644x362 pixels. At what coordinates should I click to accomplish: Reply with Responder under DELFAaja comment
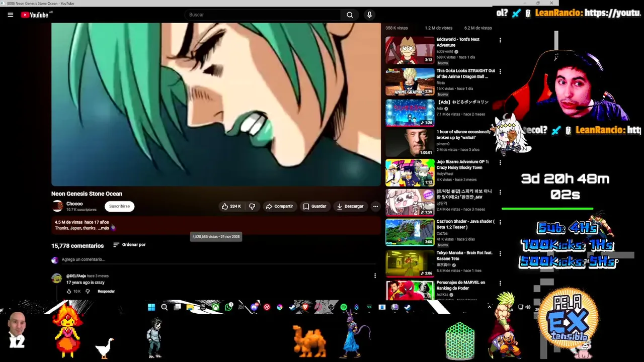click(x=106, y=291)
